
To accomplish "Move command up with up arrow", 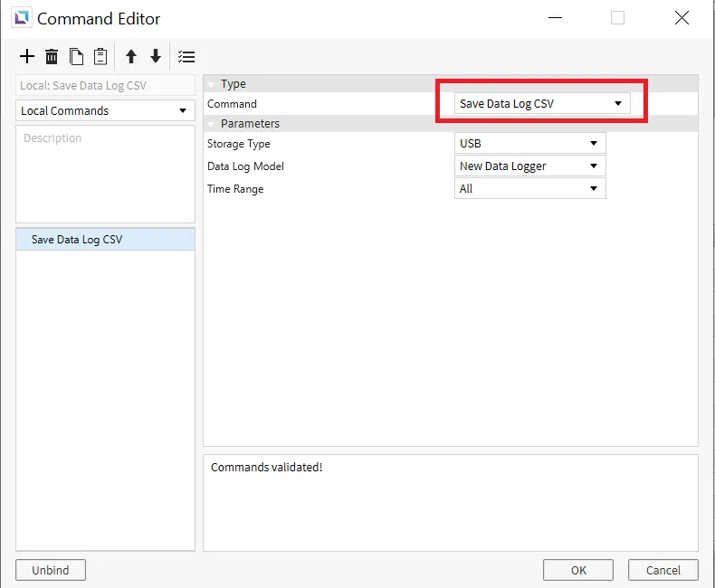I will [131, 57].
